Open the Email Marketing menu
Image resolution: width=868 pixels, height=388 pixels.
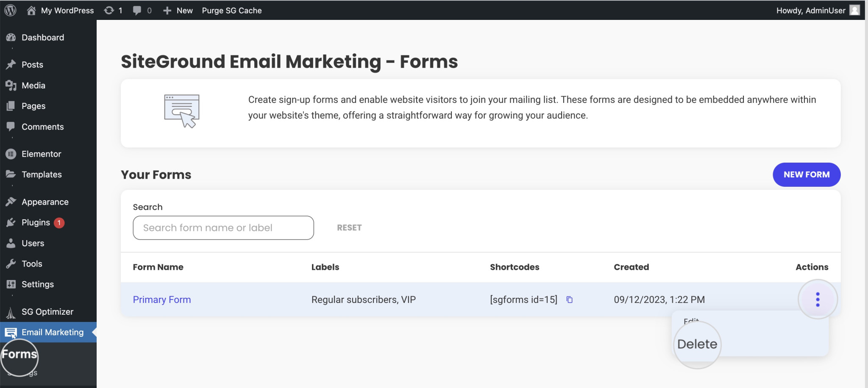tap(53, 333)
